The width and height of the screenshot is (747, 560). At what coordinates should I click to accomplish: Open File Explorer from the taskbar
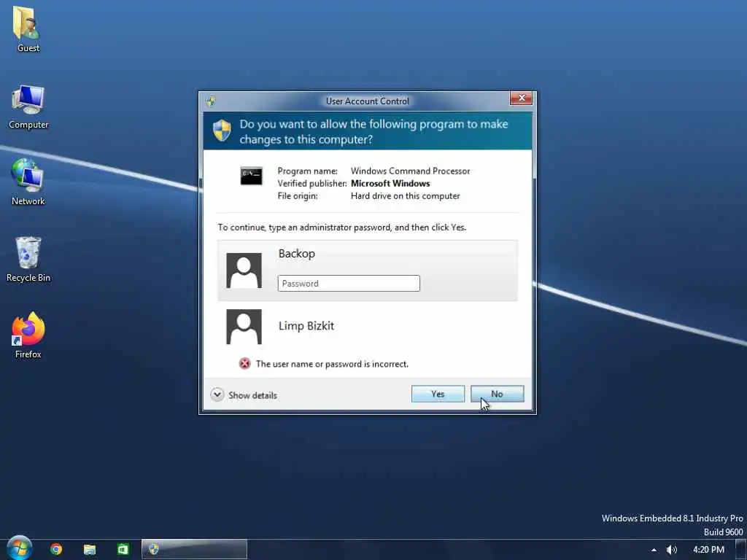tap(90, 550)
